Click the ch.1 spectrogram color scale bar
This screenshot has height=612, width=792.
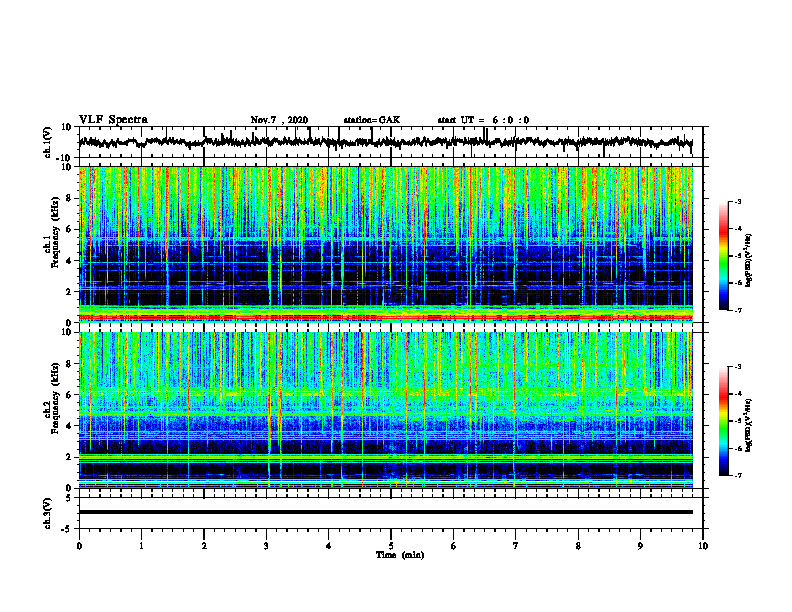click(723, 256)
